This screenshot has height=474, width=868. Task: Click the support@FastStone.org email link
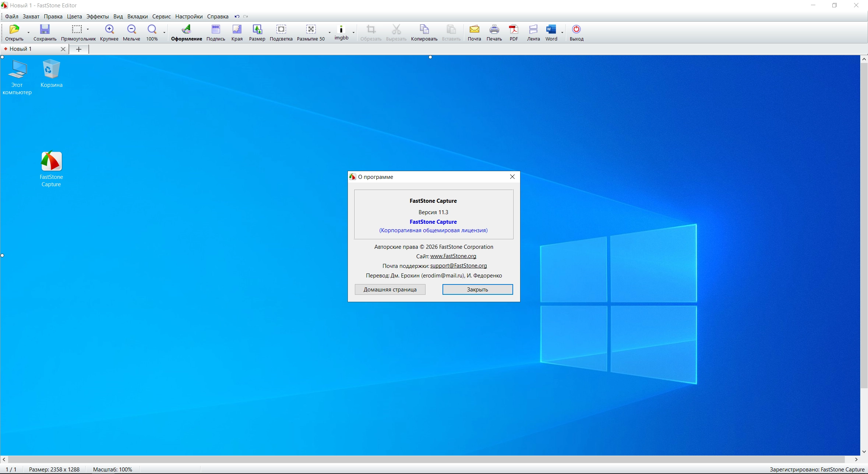459,266
